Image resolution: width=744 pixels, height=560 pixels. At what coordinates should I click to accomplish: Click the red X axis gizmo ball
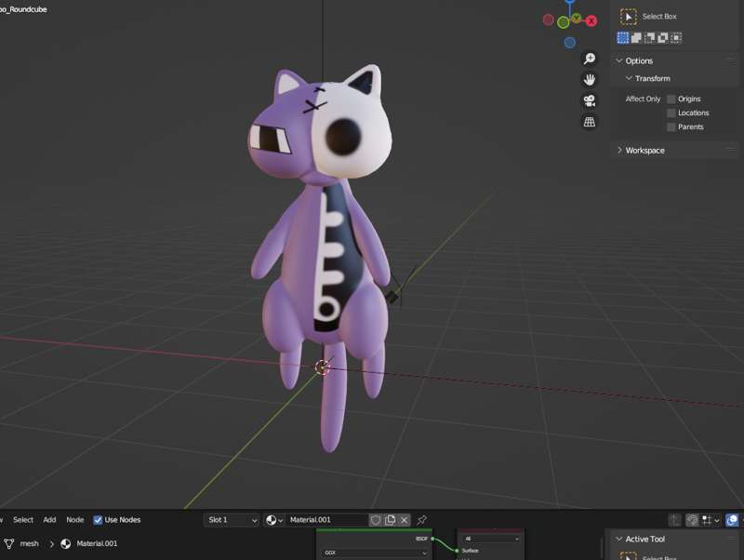click(x=591, y=20)
